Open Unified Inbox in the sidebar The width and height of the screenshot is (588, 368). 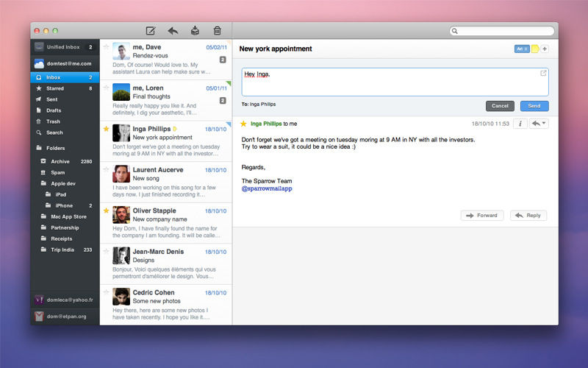pos(65,47)
